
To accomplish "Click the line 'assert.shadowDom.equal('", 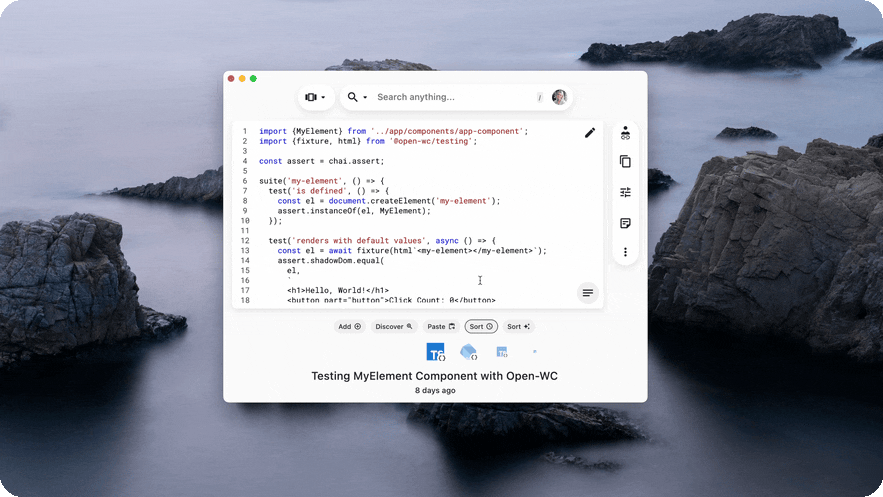I will (x=331, y=261).
